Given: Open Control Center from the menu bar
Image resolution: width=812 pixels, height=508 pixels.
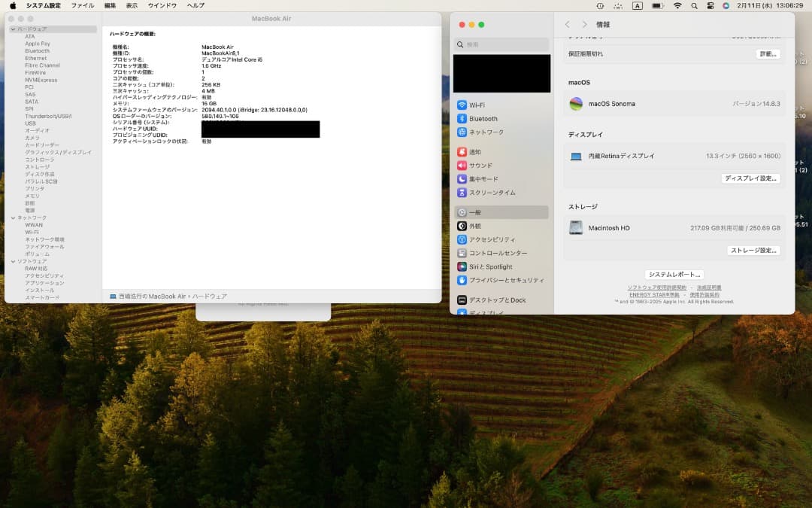Looking at the screenshot, I should click(710, 5).
